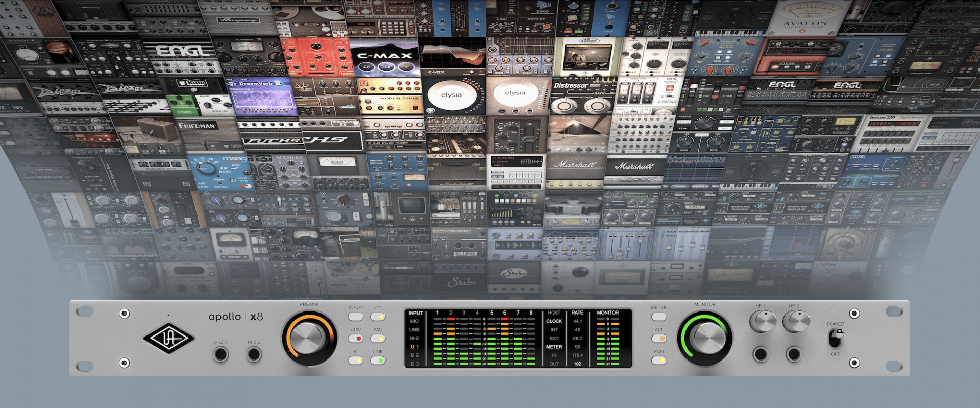Click the Universal Audio diamond logo
Viewport: 980px width, 408px height.
click(168, 338)
